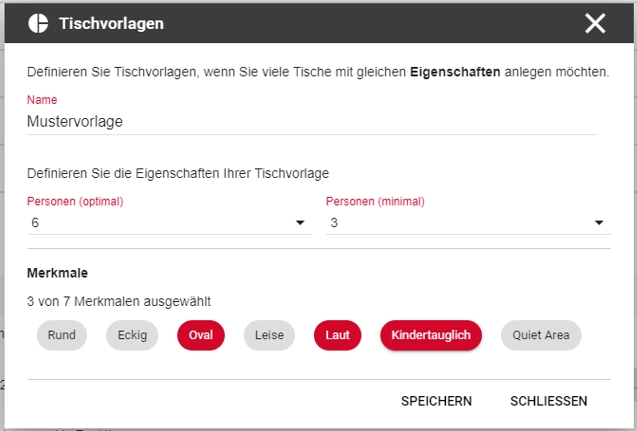Open the Personen (minimal) dropdown showing 3
Viewport: 637px width, 431px height.
[468, 223]
